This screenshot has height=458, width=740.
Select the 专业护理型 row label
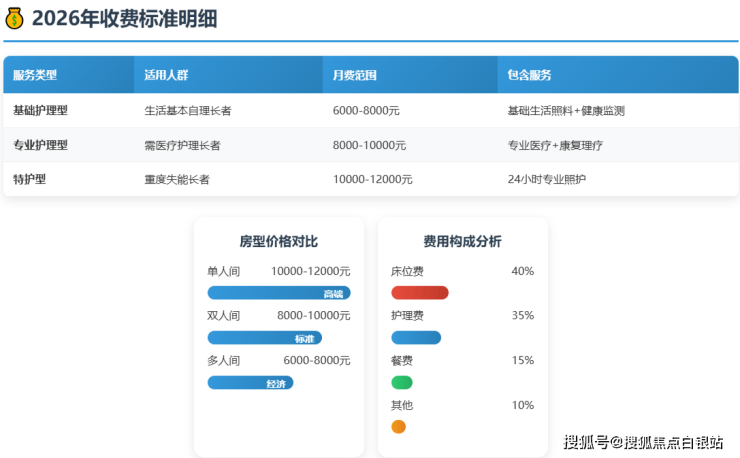click(40, 145)
